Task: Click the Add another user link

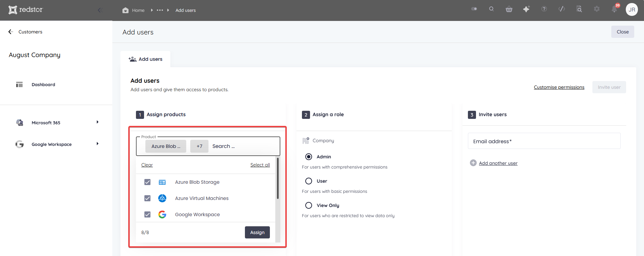Action: [x=498, y=163]
